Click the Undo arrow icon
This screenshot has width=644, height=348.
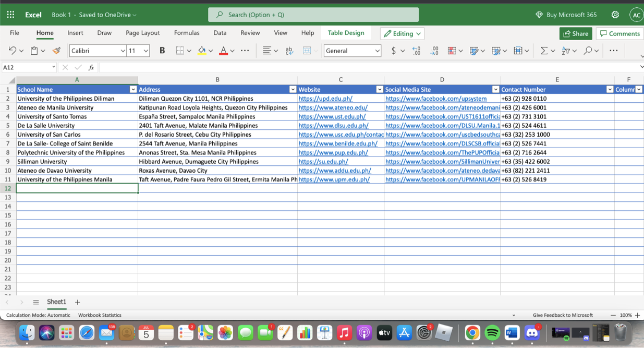(12, 51)
